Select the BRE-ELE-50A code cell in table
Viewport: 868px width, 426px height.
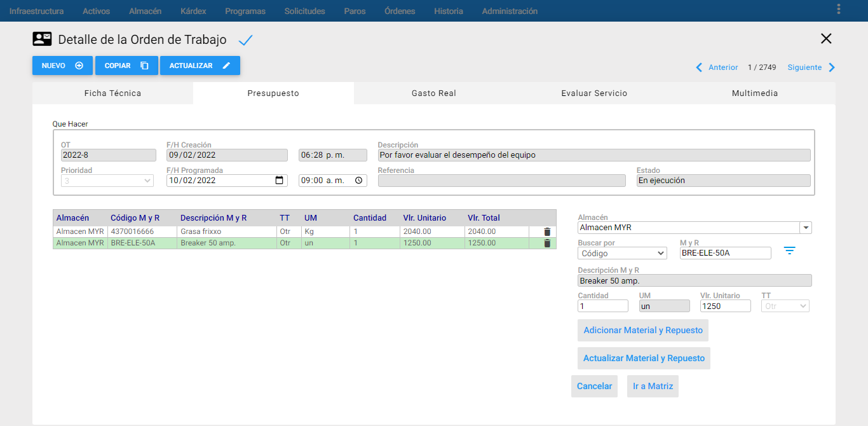tap(142, 243)
